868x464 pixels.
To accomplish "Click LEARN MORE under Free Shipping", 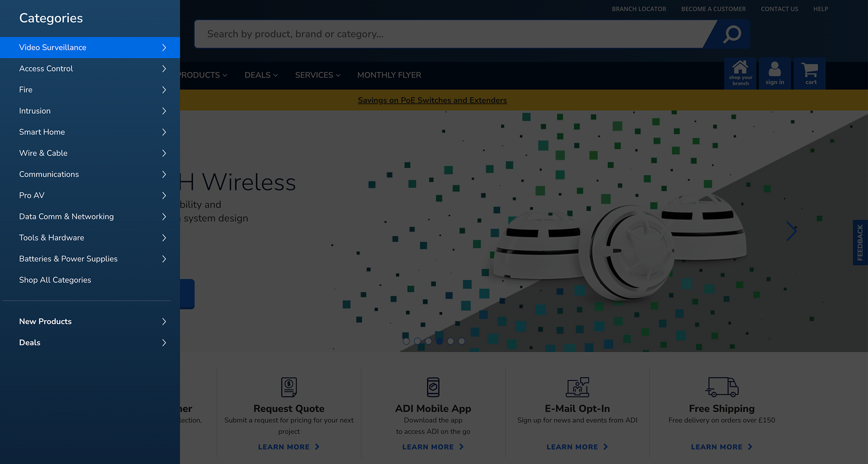I will point(722,447).
